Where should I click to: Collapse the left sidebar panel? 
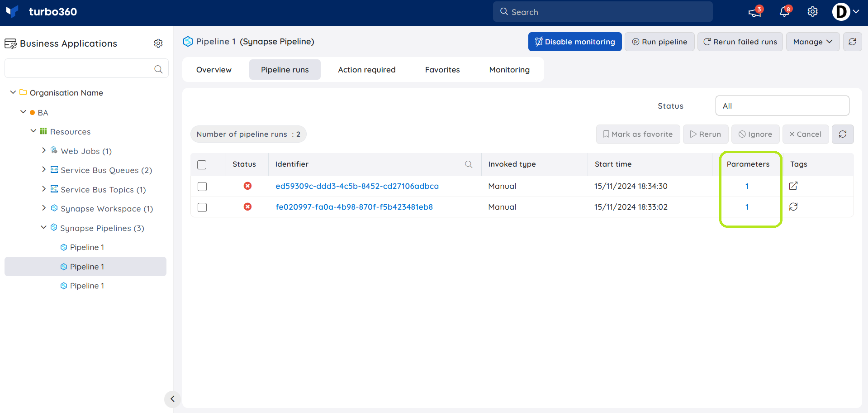pyautogui.click(x=172, y=399)
